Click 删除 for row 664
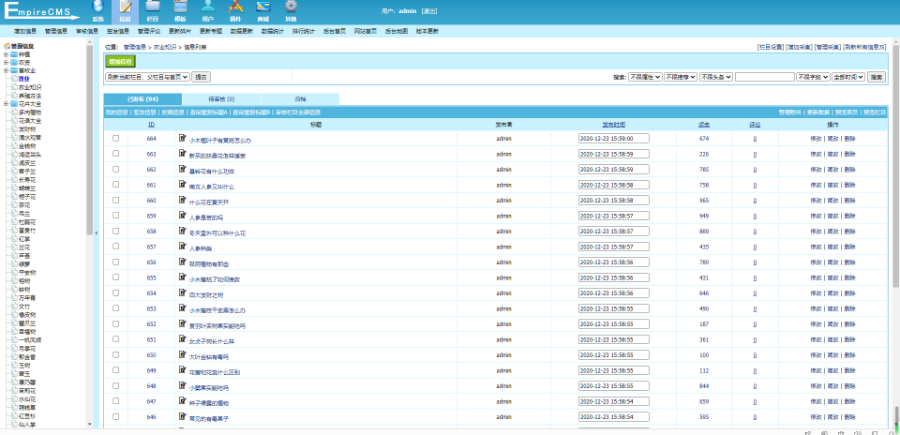900x435 pixels. 850,138
